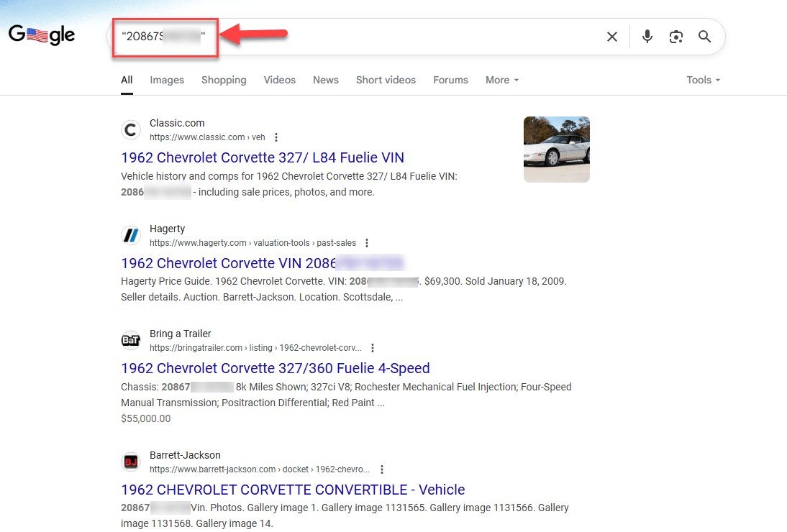Screen dimensions: 787x532
Task: Click the Hagerty source name
Action: coord(167,229)
